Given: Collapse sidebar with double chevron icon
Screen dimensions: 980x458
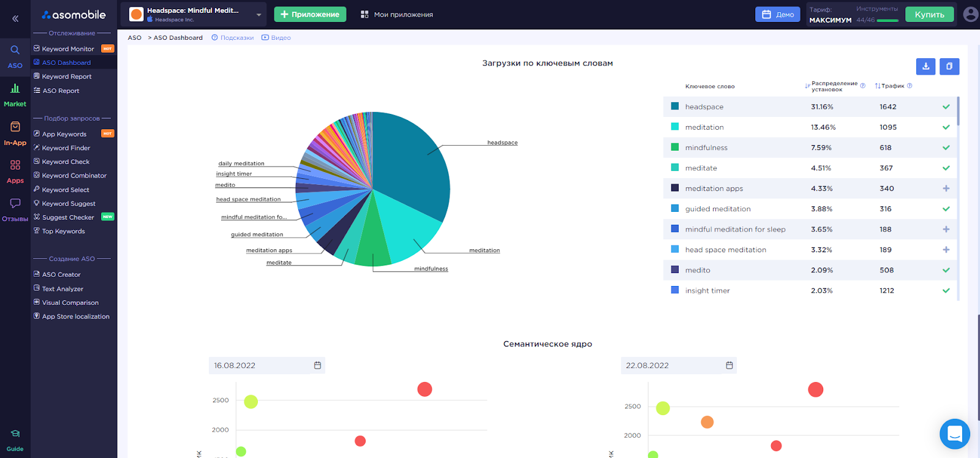Looking at the screenshot, I should pos(15,18).
